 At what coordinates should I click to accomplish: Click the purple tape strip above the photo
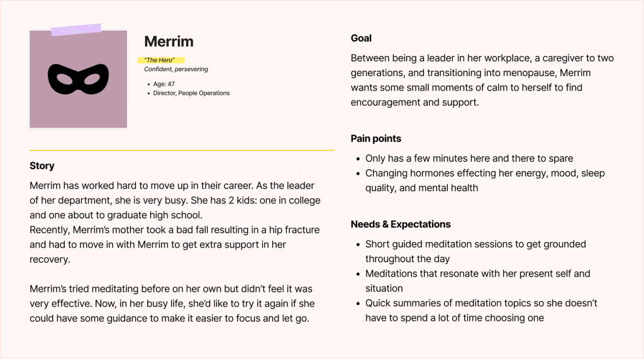(x=76, y=30)
